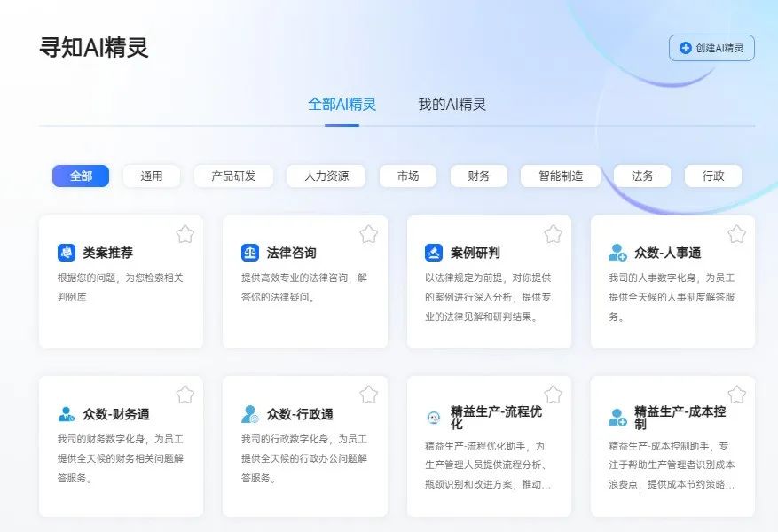Filter by the 市场 category

tap(408, 176)
